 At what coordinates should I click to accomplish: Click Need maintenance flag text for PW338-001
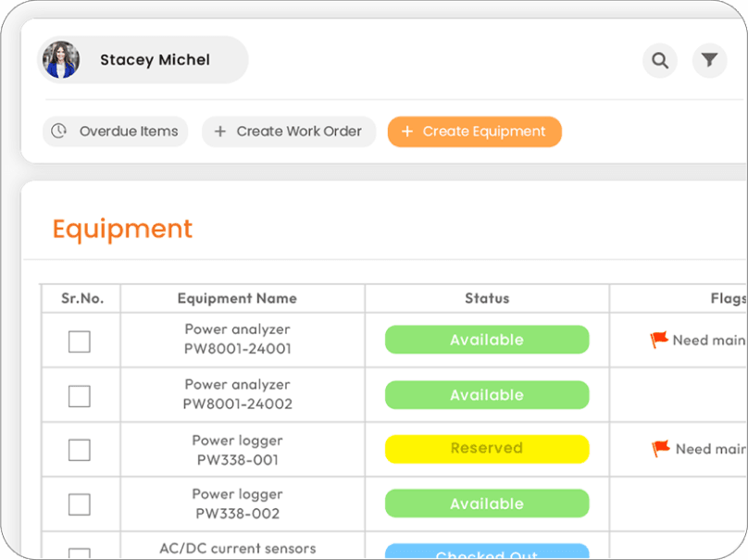pyautogui.click(x=711, y=449)
